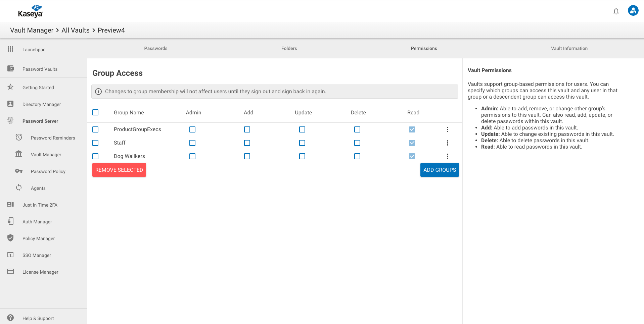Open Password Reminders menu item
The width and height of the screenshot is (644, 324).
pos(53,138)
